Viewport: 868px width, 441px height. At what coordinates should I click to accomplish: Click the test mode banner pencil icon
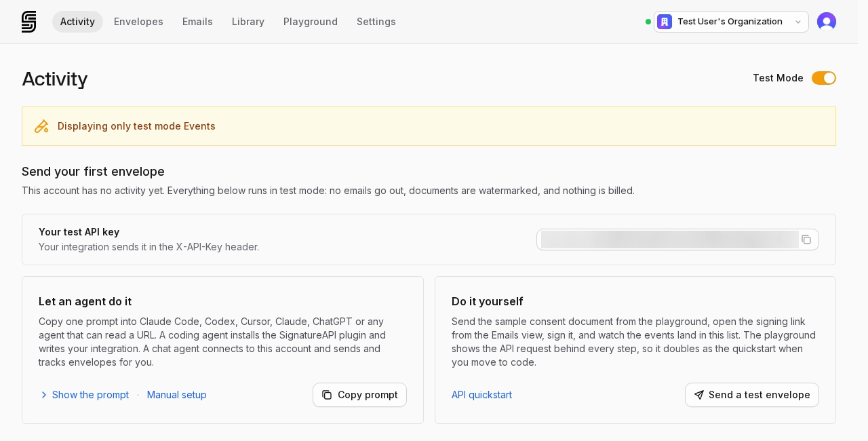click(41, 126)
